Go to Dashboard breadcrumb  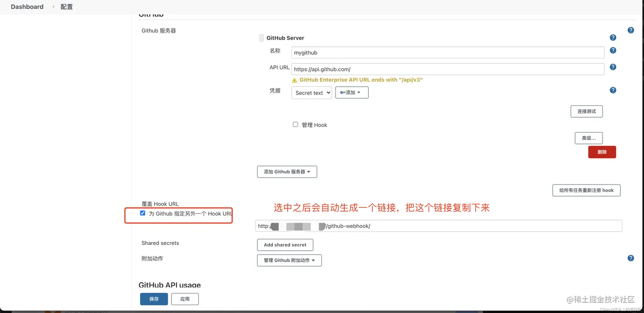click(27, 7)
